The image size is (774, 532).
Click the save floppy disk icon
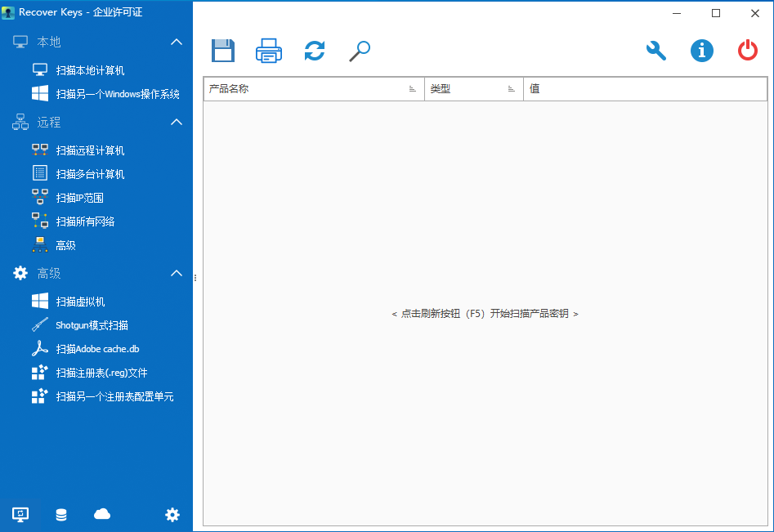pyautogui.click(x=223, y=51)
